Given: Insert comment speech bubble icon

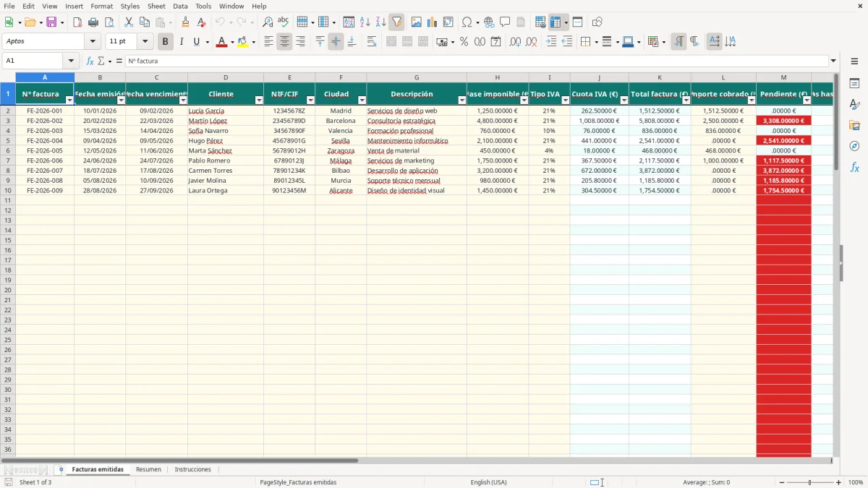Looking at the screenshot, I should 505,22.
